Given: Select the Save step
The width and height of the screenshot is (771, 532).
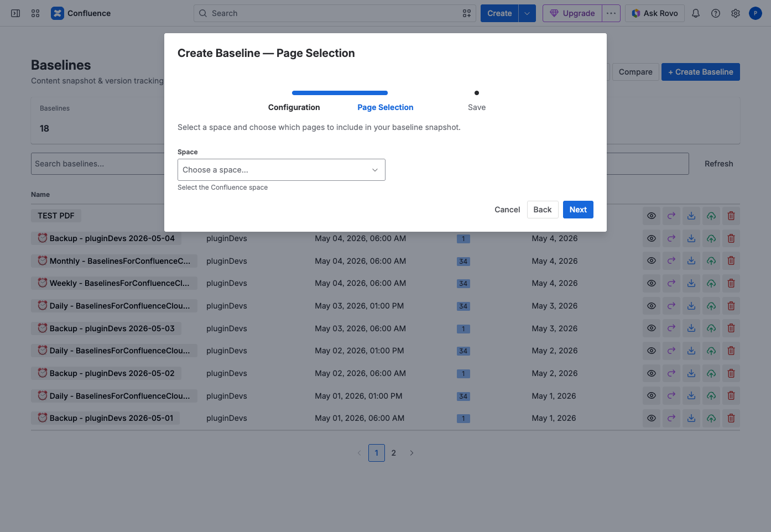Looking at the screenshot, I should (x=477, y=107).
